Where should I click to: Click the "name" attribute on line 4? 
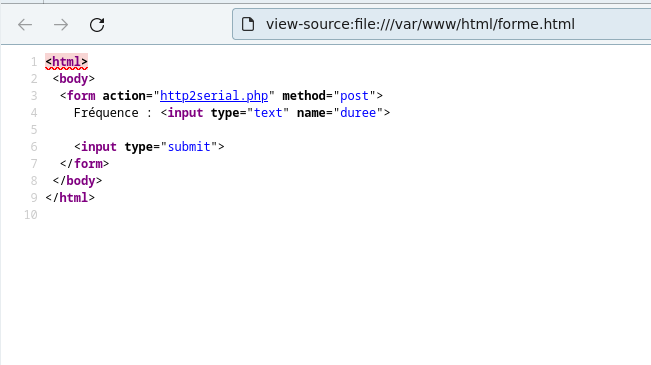tap(311, 113)
